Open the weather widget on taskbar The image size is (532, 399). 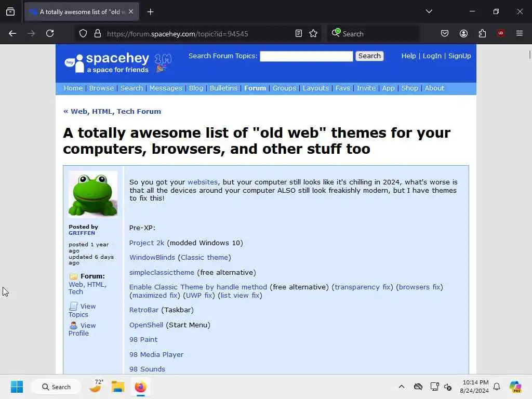click(96, 386)
